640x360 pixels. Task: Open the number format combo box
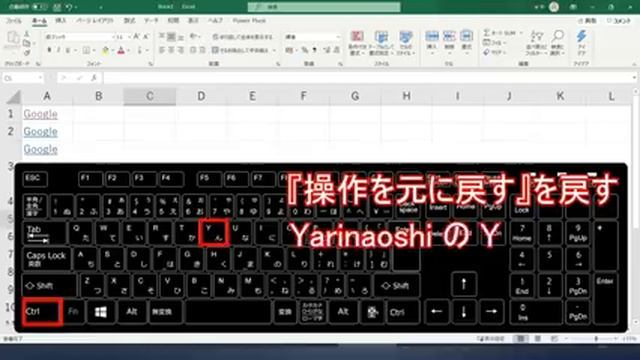point(312,37)
